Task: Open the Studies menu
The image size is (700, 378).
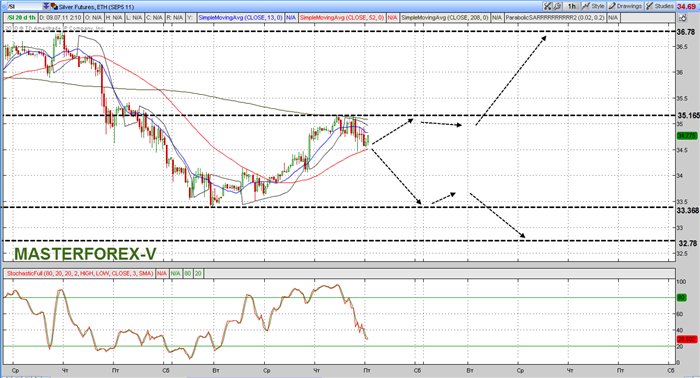Action: [x=660, y=6]
